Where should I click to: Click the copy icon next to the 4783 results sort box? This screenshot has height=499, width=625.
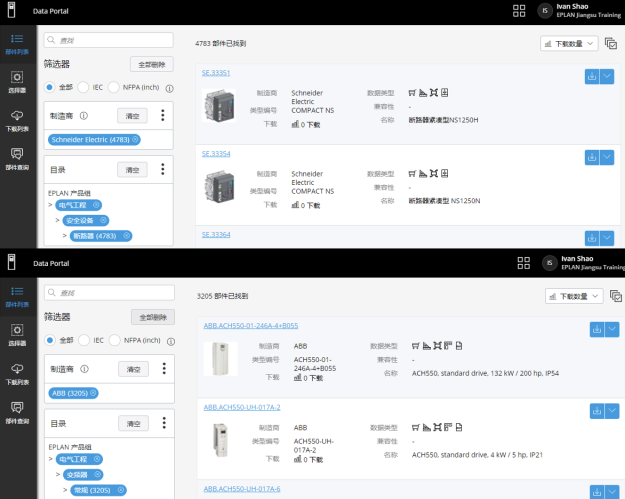610,44
